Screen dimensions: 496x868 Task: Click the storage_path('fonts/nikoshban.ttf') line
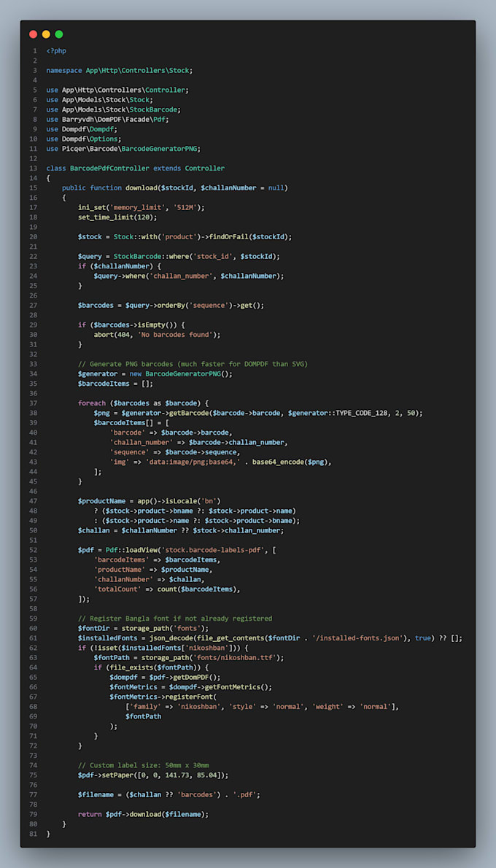(189, 657)
